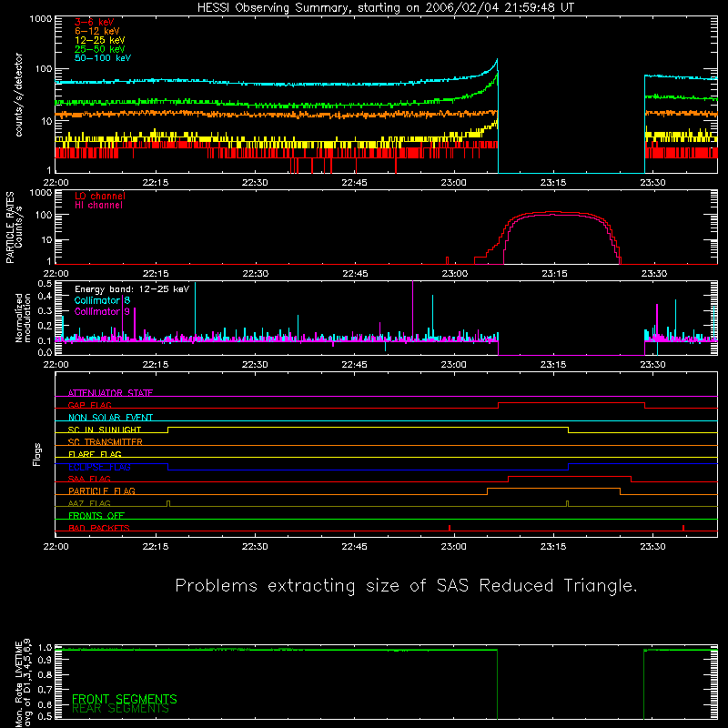This screenshot has height=728, width=728.
Task: Click the 23:15 tick label under the particle rates panel
Action: [554, 274]
